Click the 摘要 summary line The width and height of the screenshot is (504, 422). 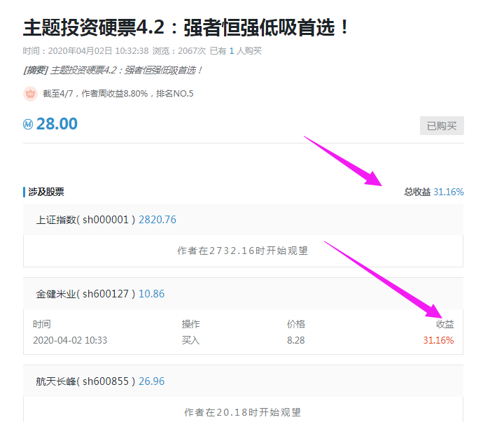[x=113, y=70]
